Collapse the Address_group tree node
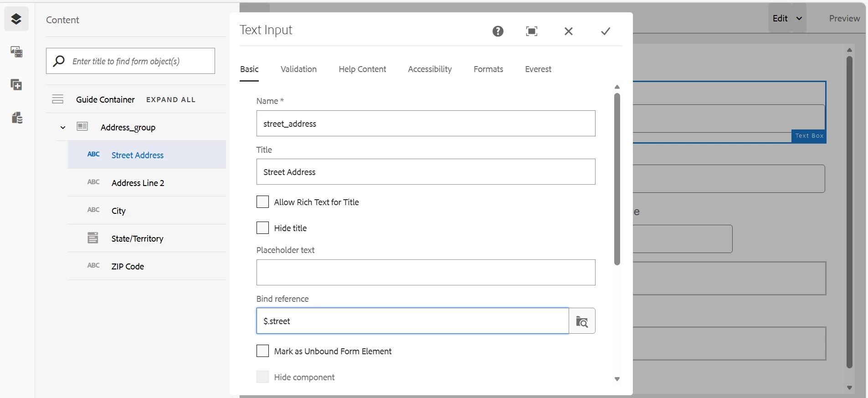This screenshot has width=868, height=398. coord(63,127)
